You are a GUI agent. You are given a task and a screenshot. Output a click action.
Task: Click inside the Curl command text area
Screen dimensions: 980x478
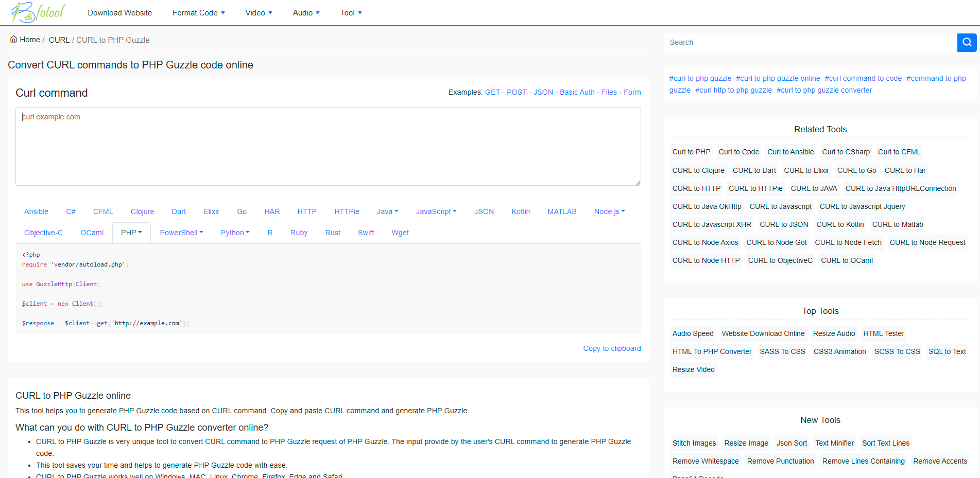pyautogui.click(x=328, y=147)
